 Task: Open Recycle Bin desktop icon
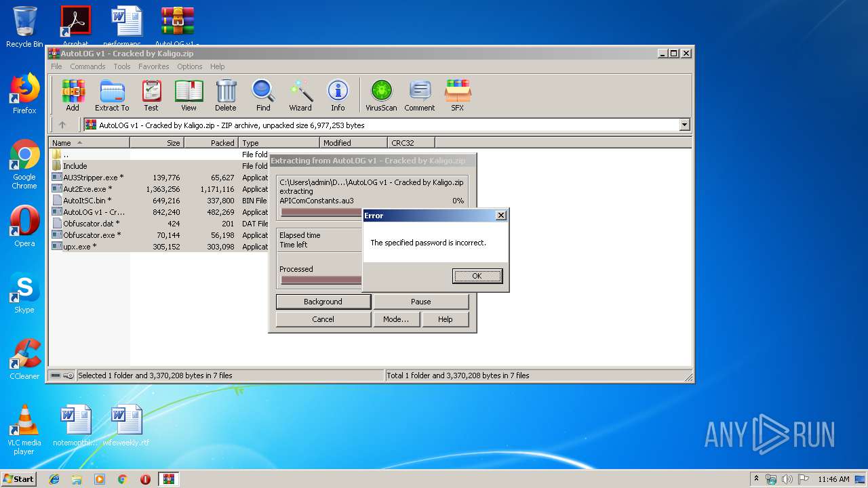(x=24, y=27)
